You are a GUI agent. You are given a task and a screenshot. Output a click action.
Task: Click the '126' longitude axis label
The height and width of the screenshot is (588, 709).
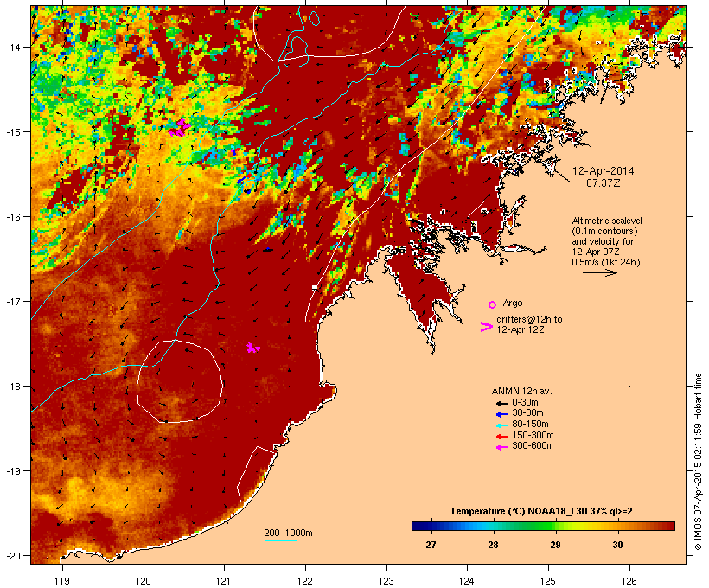629,581
